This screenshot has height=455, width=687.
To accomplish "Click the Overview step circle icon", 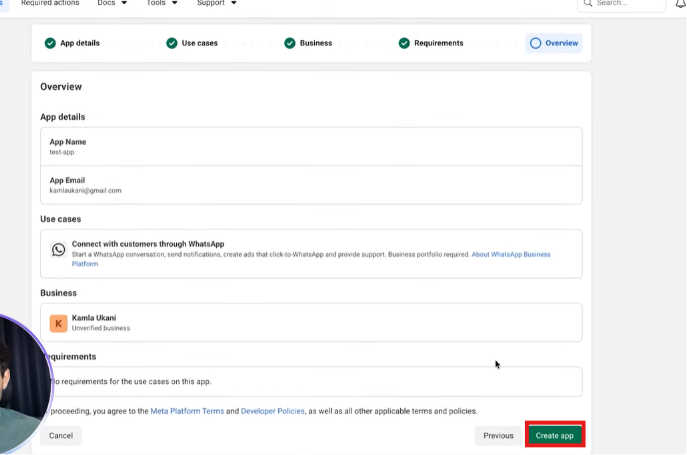I will [535, 43].
